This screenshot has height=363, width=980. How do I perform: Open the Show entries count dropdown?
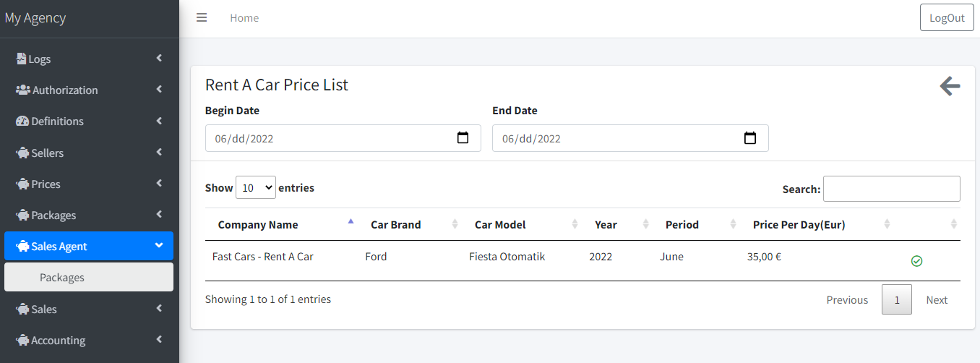click(256, 187)
